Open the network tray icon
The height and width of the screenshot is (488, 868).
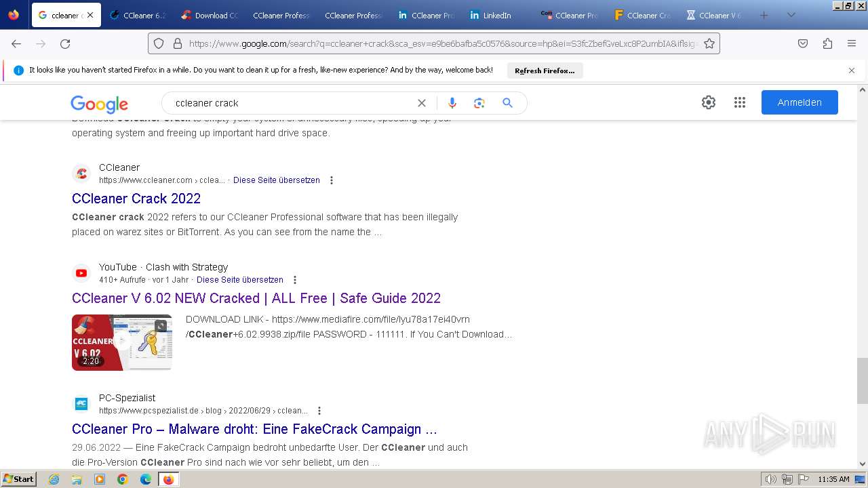click(787, 479)
